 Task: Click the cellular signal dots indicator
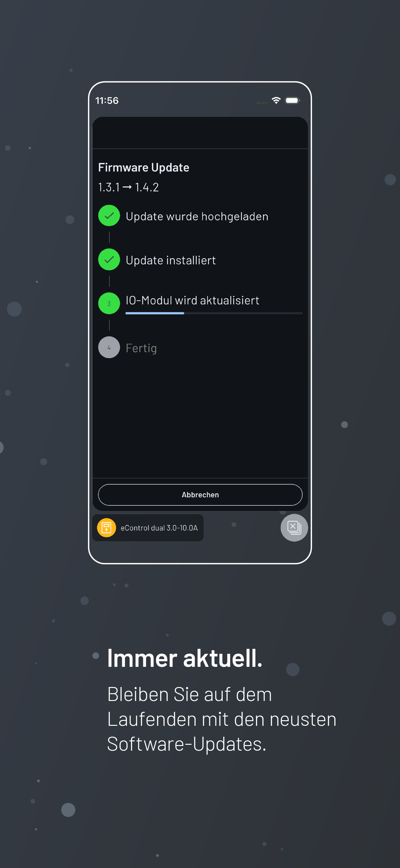click(262, 102)
